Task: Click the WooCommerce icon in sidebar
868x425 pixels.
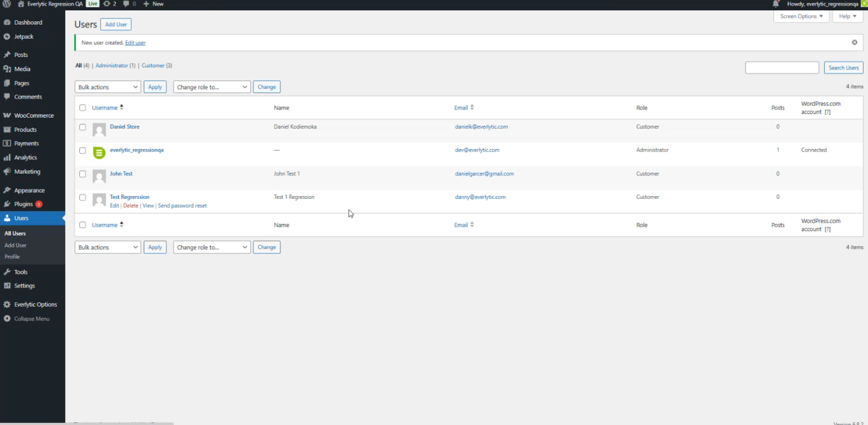Action: (x=7, y=116)
